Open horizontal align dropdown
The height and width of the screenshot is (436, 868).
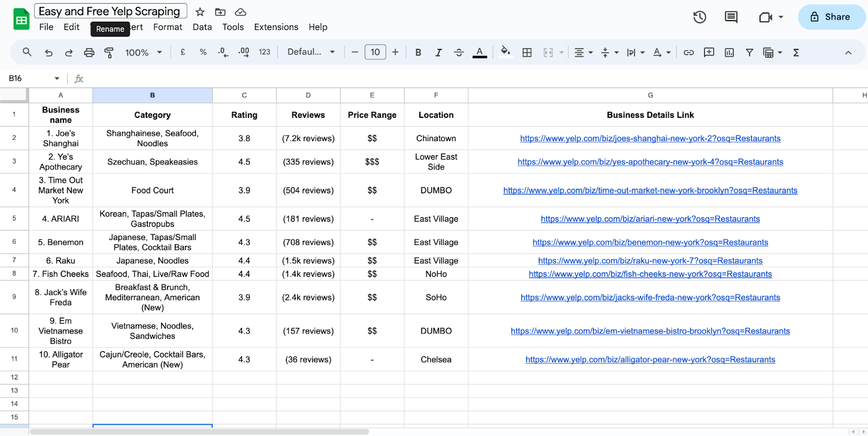coord(584,52)
